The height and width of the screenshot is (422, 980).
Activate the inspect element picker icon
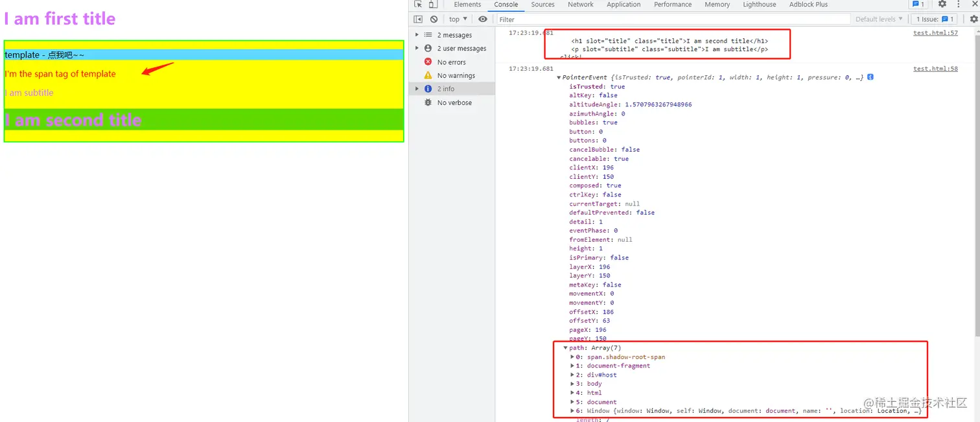(418, 4)
